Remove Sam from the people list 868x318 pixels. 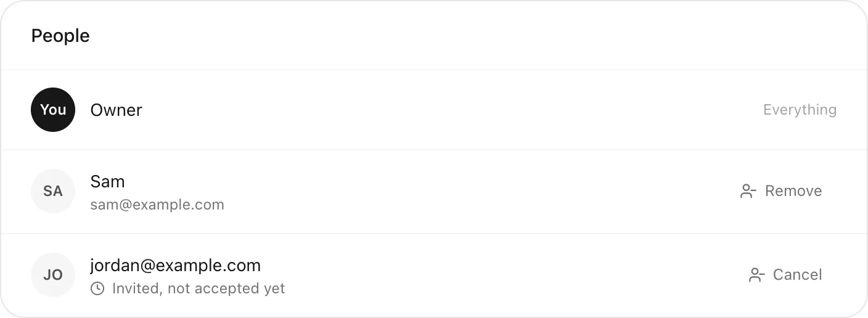[x=780, y=191]
